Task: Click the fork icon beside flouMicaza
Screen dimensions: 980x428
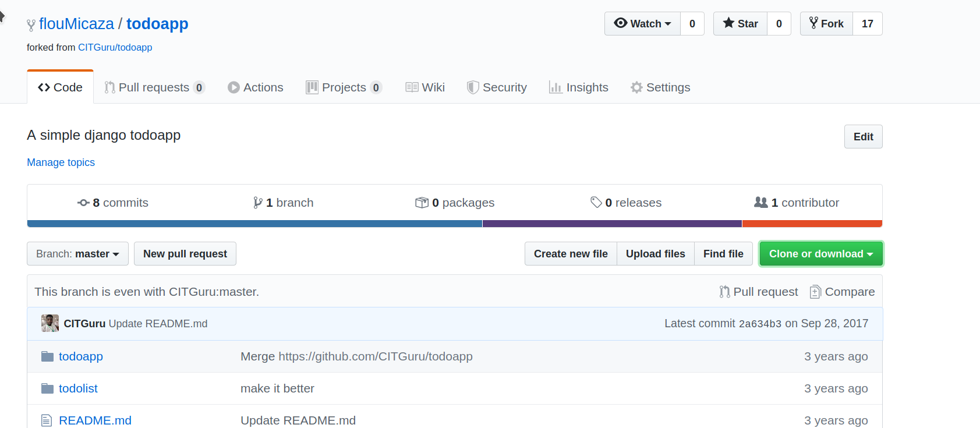Action: coord(31,25)
